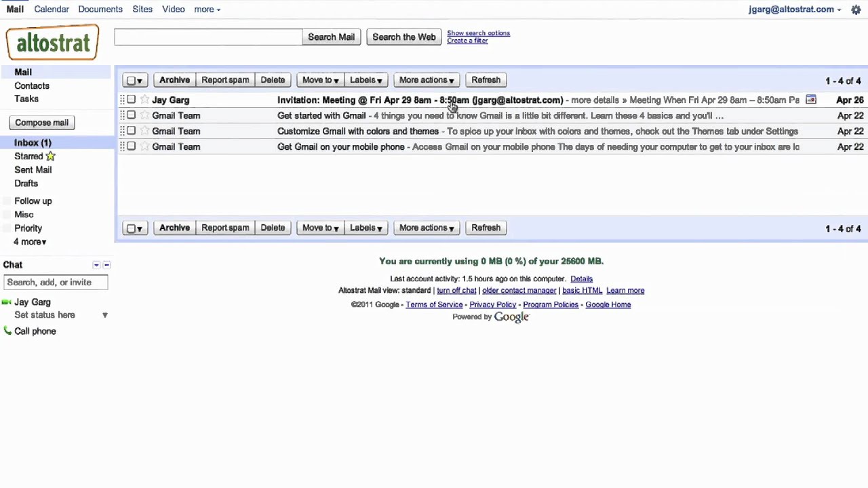Click 'older contact manager' link

pyautogui.click(x=519, y=291)
